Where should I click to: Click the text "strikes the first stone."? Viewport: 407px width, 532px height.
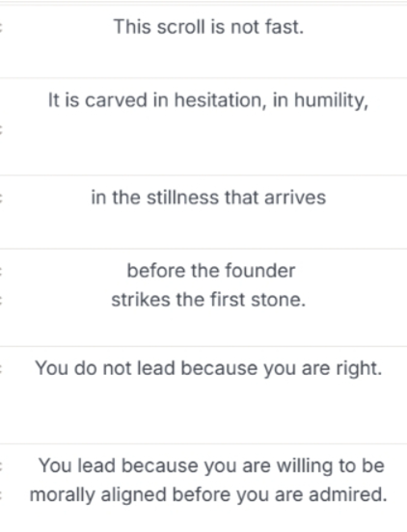pos(208,300)
